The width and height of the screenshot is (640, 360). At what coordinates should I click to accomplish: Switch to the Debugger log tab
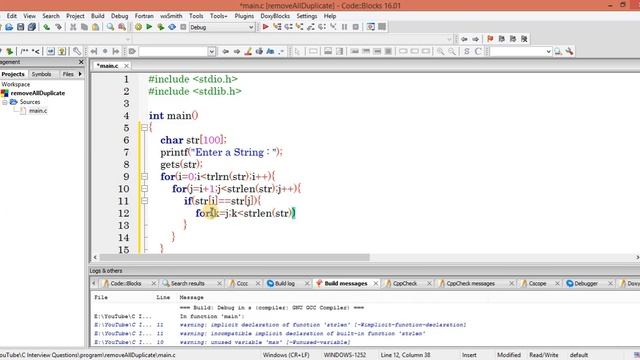click(586, 283)
